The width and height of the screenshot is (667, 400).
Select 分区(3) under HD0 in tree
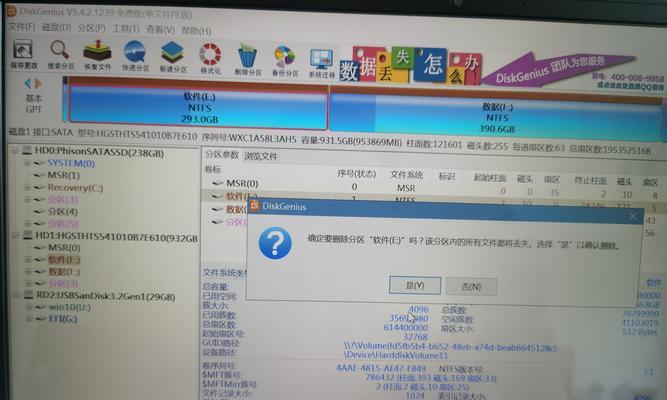[63, 200]
